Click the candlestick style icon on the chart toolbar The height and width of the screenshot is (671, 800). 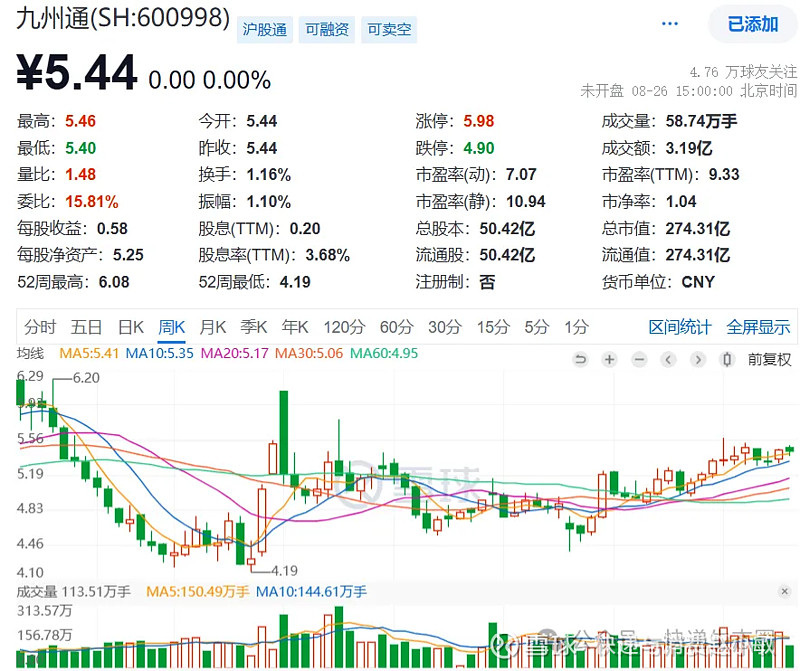[x=727, y=360]
